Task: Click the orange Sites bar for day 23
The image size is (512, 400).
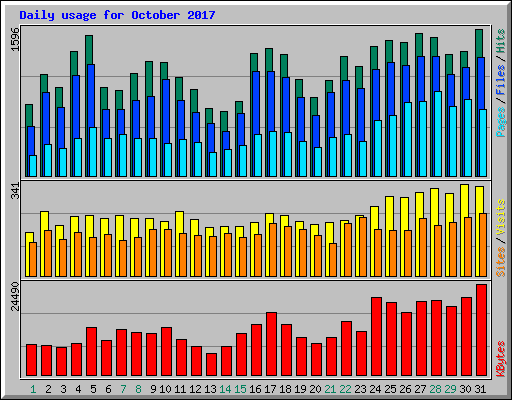Action: tap(363, 247)
